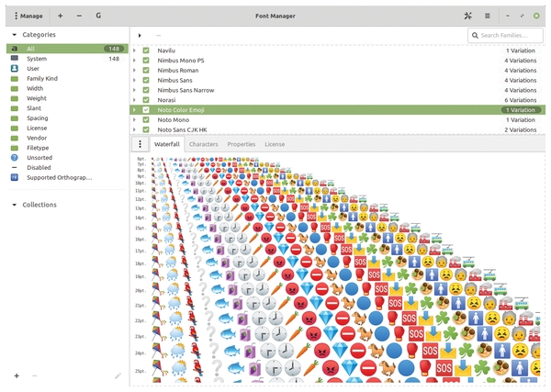The image size is (551, 392).
Task: Click the 148 count on System row
Action: pos(114,59)
